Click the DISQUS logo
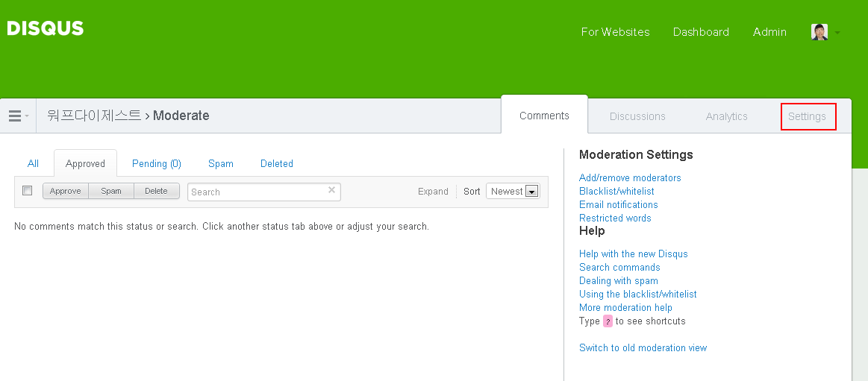This screenshot has height=381, width=868. (46, 28)
